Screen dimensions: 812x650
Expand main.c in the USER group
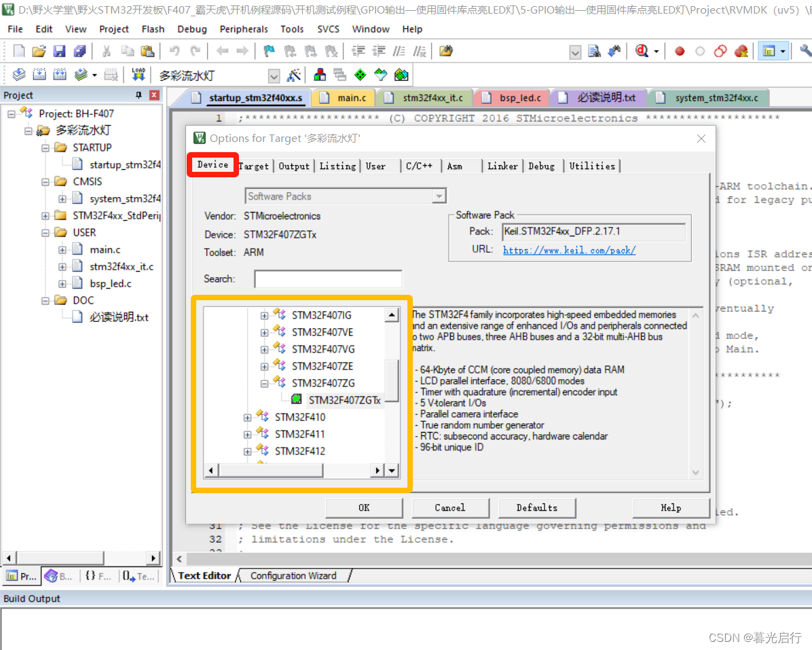pyautogui.click(x=62, y=250)
